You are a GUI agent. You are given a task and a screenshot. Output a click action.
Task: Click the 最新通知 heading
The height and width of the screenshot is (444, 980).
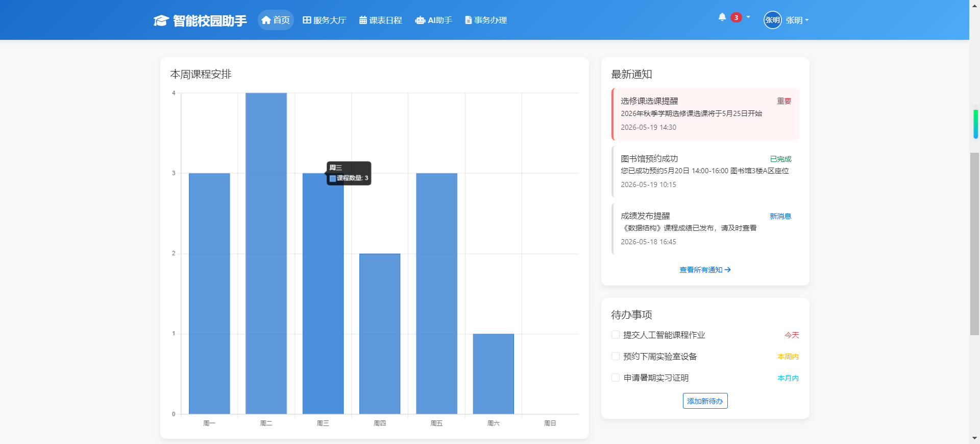click(x=631, y=74)
